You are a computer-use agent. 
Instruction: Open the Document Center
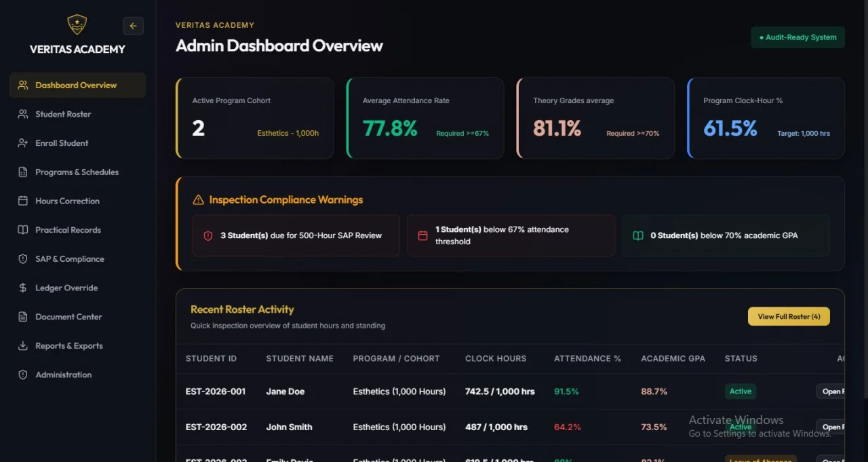coord(77,317)
